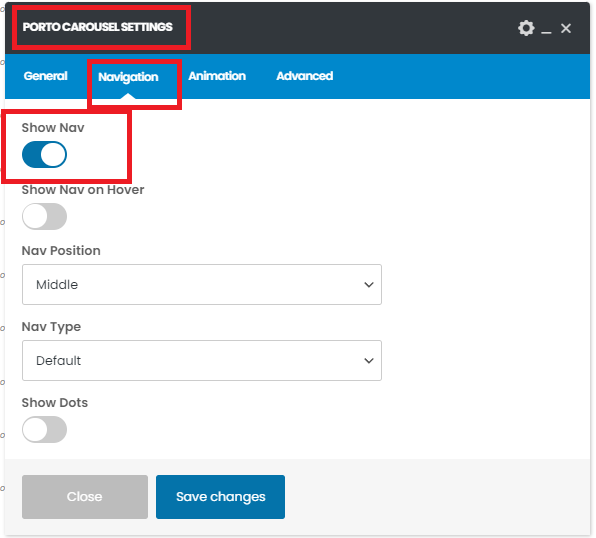This screenshot has height=538, width=596.
Task: Disable the Show Nav toggle
Action: [44, 154]
